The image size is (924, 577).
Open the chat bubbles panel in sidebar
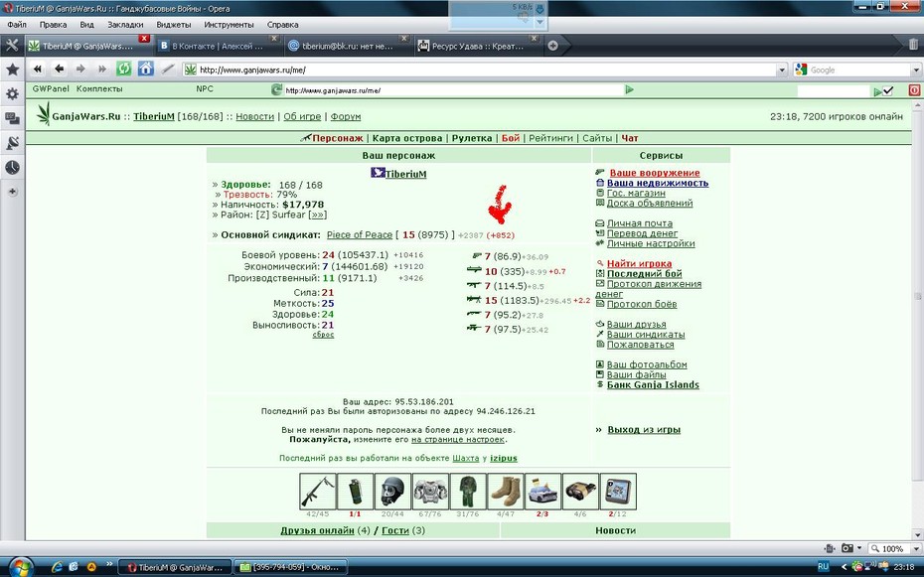click(x=12, y=118)
